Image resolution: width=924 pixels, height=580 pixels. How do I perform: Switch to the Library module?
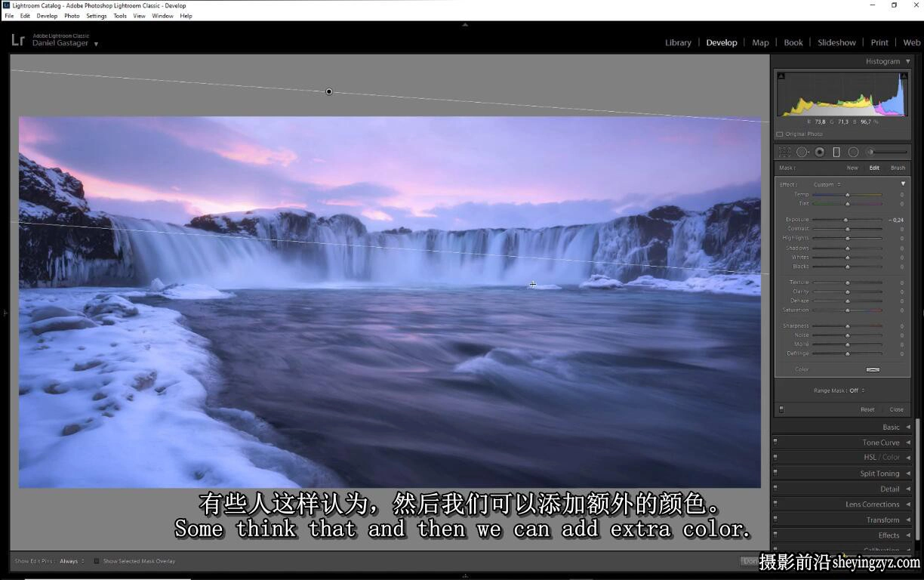[x=678, y=43]
